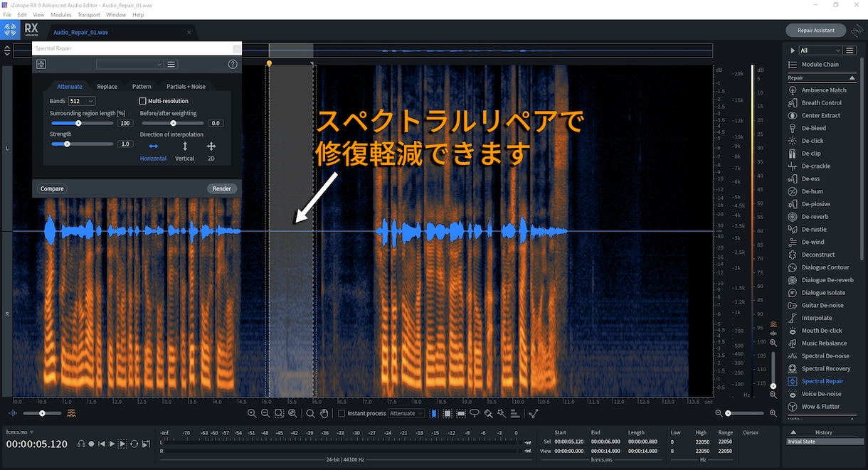Screen dimensions: 868x470
Task: Select 2D direction of interpolation
Action: (211, 151)
